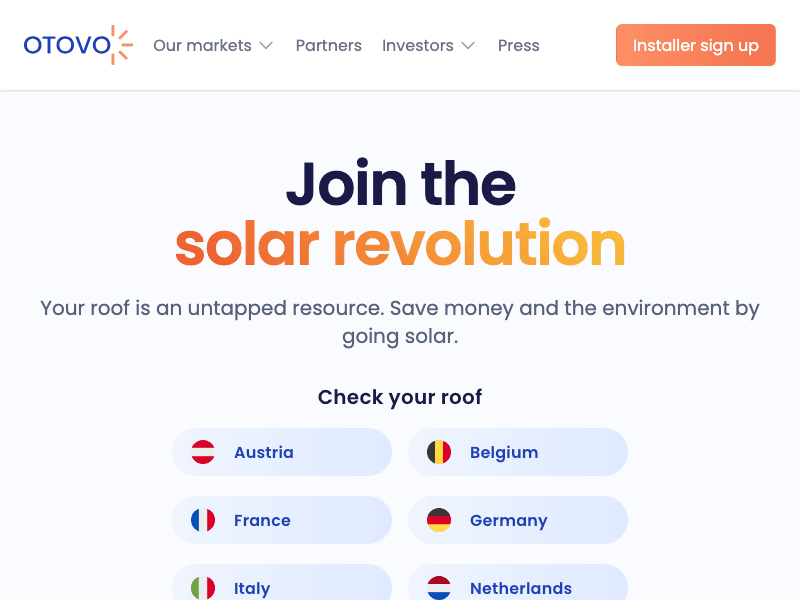Screen dimensions: 800x600
Task: Click the France flag icon
Action: 203,520
